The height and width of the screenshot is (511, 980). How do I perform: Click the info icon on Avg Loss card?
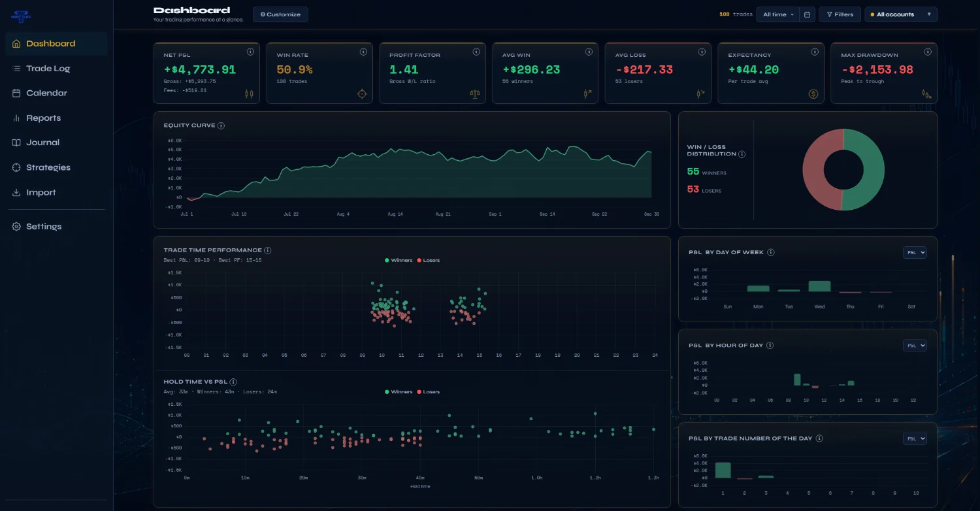(x=702, y=52)
